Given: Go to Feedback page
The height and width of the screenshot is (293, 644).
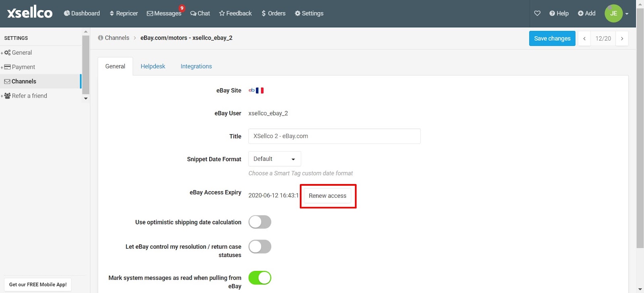Looking at the screenshot, I should 235,13.
